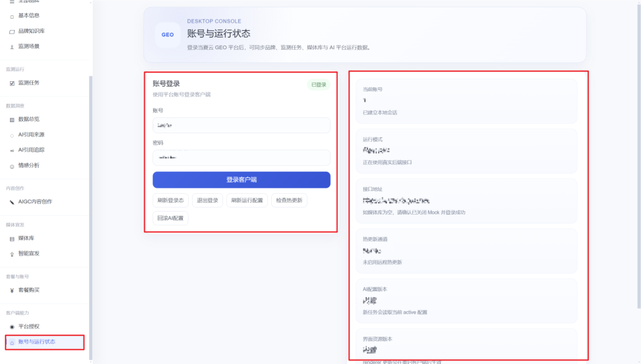
Task: Click the 已登录 status badge
Action: [319, 85]
